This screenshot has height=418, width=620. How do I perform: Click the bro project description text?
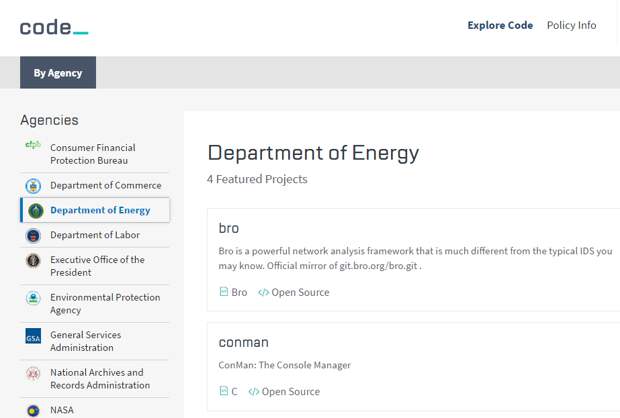pyautogui.click(x=415, y=258)
